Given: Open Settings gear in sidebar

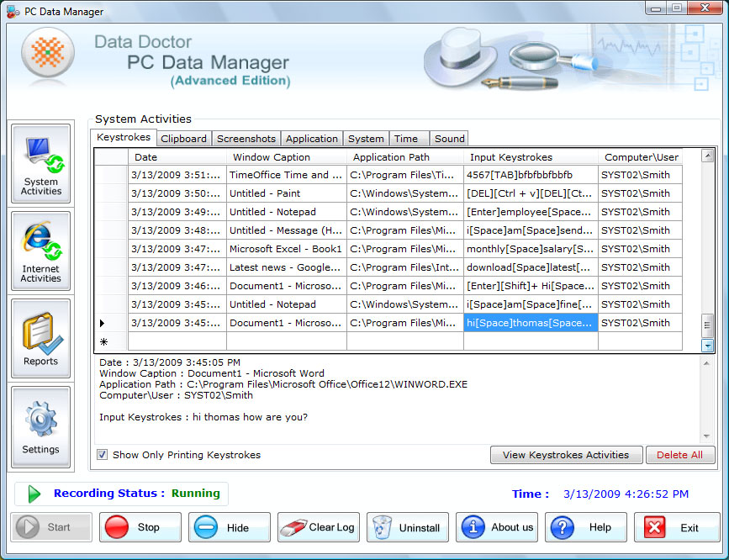Looking at the screenshot, I should click(41, 425).
